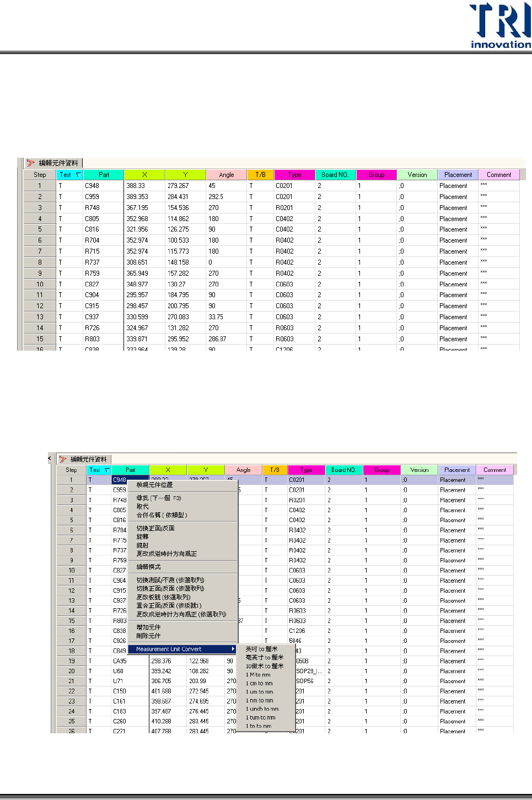The image size is (532, 800).
Task: Click the Comment header in the grid without the menu
Action: [499, 175]
